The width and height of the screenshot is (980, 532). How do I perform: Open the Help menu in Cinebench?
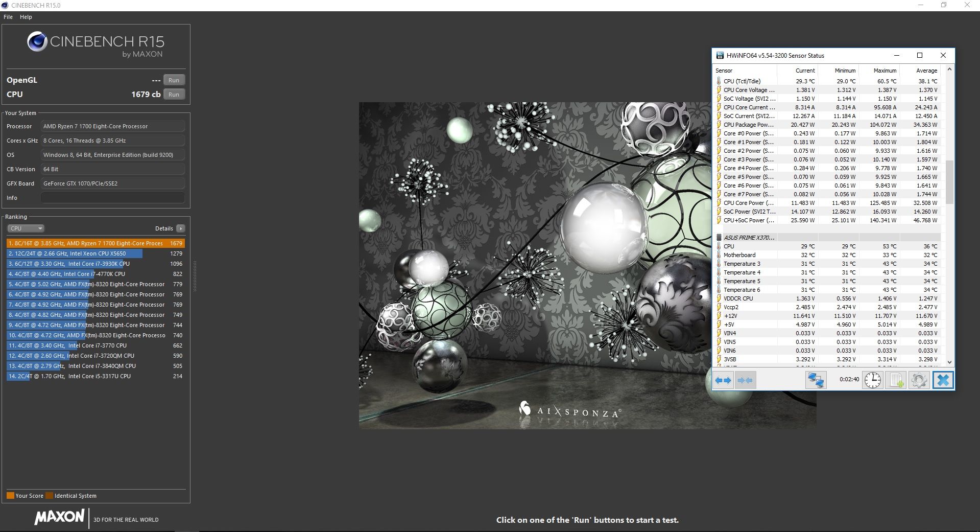[26, 17]
